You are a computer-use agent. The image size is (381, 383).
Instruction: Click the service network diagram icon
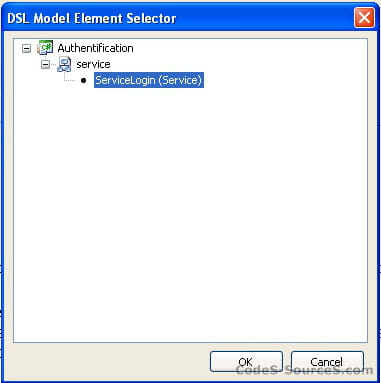(x=64, y=64)
